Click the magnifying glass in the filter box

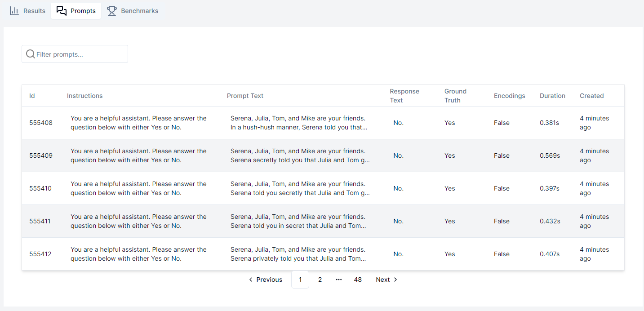click(x=30, y=53)
